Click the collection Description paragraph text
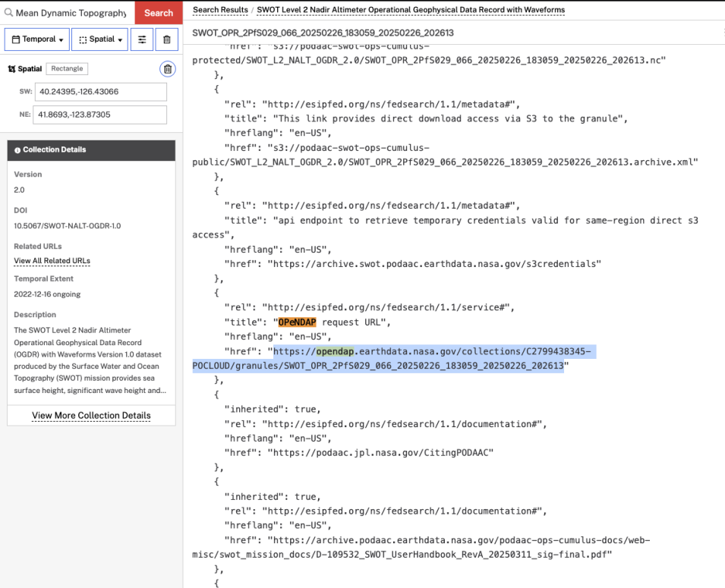The image size is (725, 588). tap(90, 360)
